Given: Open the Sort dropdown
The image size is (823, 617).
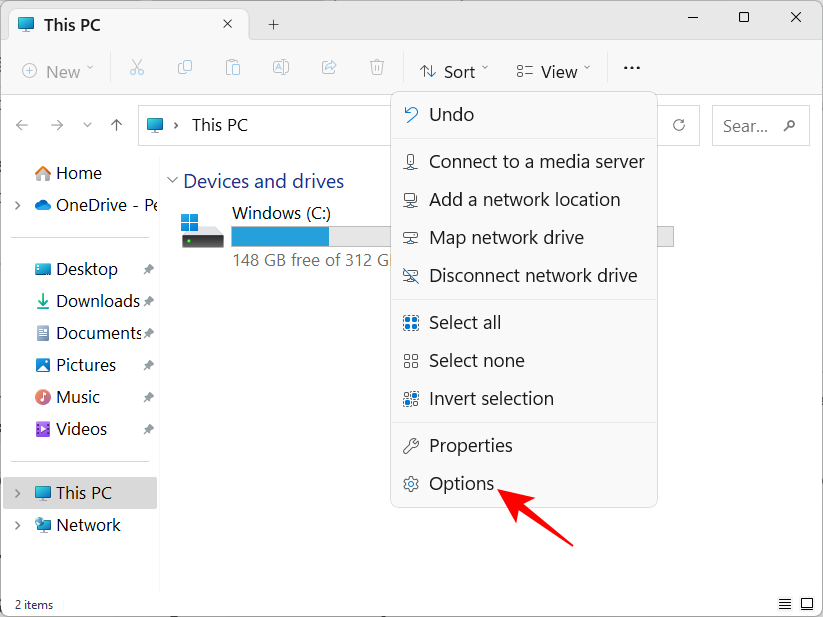Looking at the screenshot, I should coord(453,71).
